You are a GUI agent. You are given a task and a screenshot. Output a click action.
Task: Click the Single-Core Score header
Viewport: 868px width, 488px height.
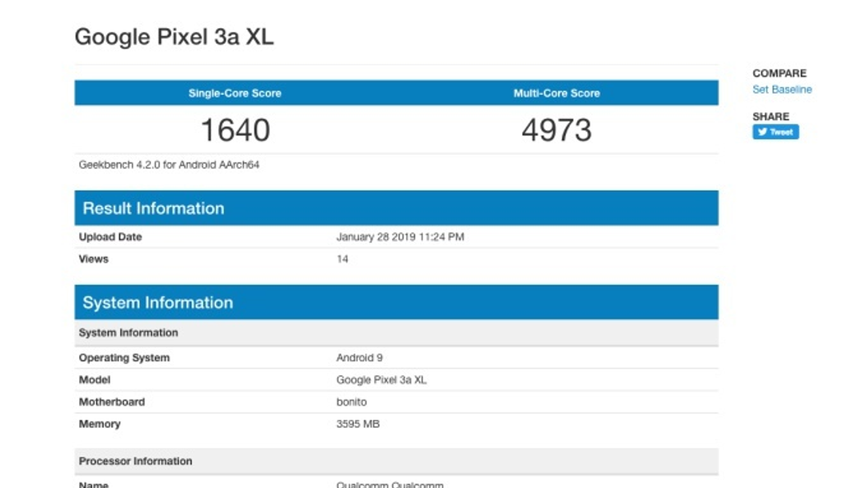coord(235,93)
